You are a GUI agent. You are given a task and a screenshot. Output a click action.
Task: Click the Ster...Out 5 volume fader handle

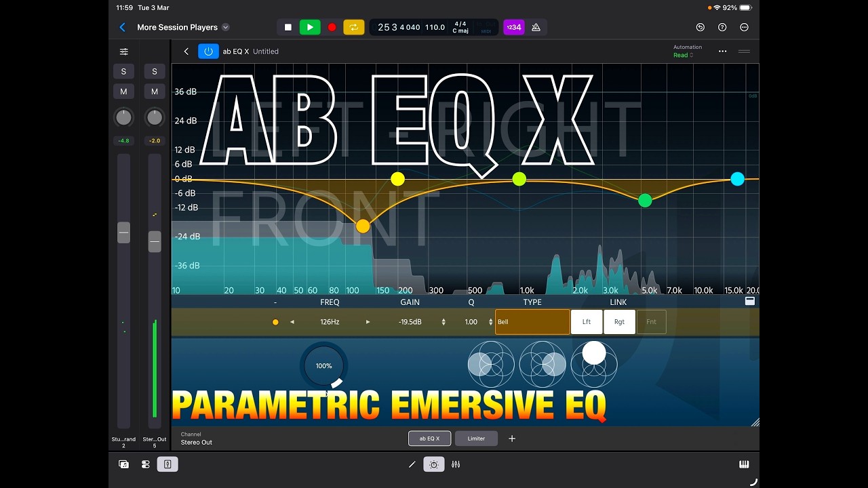pos(155,241)
